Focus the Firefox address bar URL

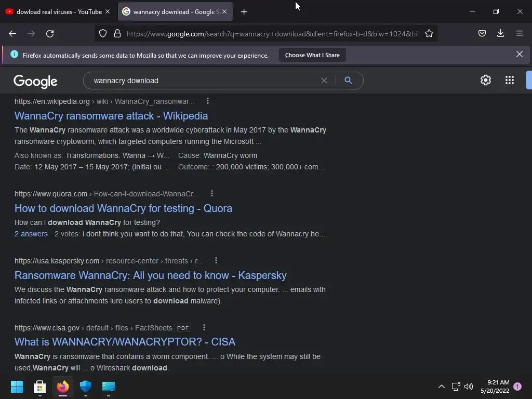[x=272, y=34]
